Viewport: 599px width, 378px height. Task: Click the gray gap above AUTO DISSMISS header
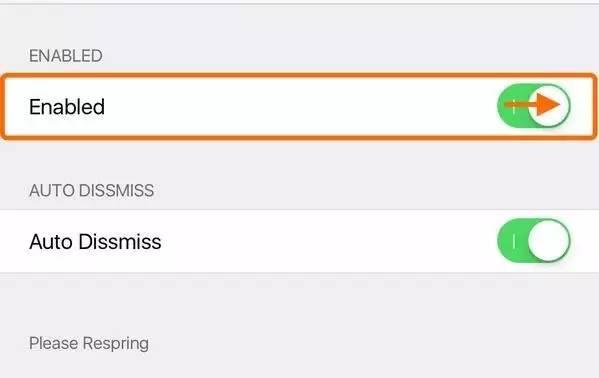coord(299,161)
